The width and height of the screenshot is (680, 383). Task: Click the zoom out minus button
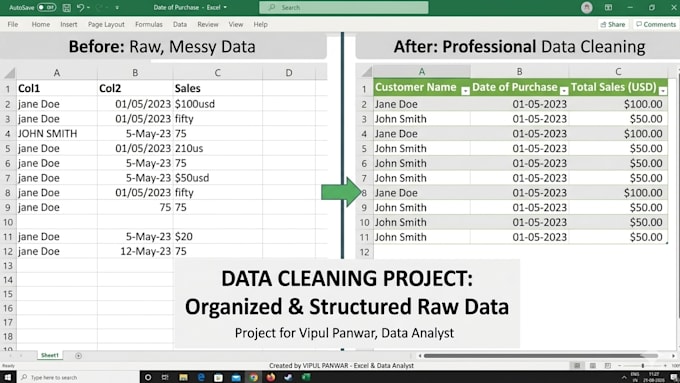pyautogui.click(x=619, y=366)
